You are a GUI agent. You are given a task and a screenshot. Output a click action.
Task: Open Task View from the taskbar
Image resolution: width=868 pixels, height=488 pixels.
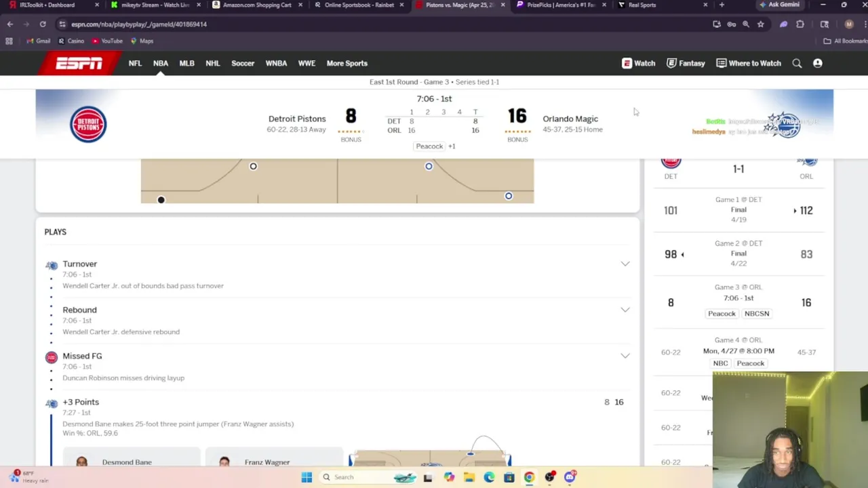coord(428,477)
